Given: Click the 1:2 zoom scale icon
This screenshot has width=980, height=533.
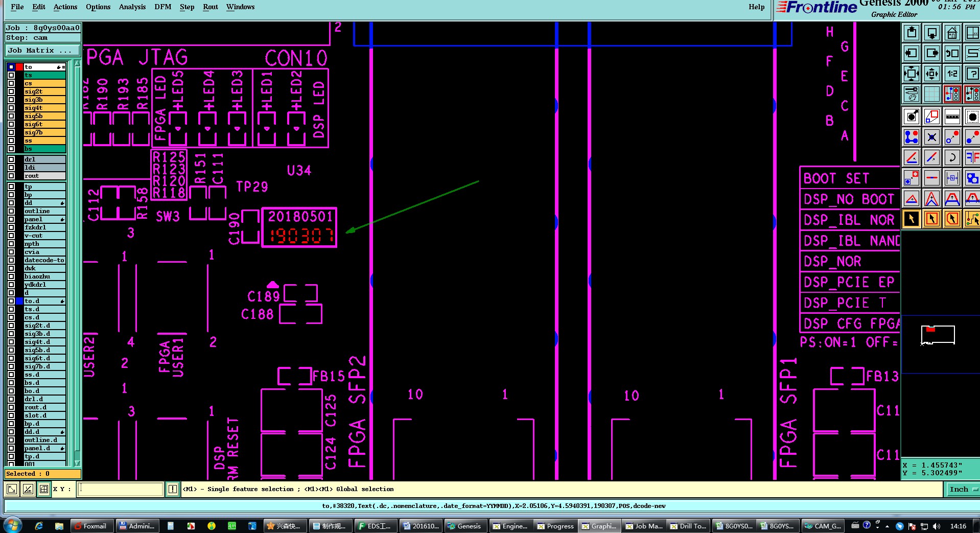Looking at the screenshot, I should 952,74.
